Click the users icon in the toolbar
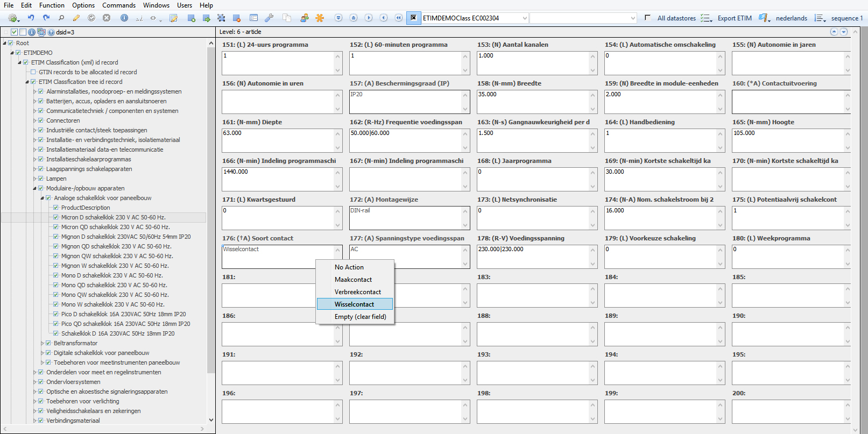Image resolution: width=868 pixels, height=434 pixels. coord(305,18)
